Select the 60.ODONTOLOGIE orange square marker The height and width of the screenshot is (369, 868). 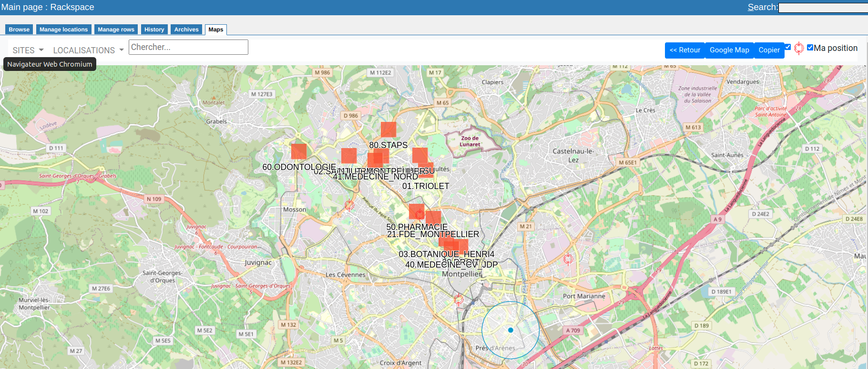(x=299, y=151)
